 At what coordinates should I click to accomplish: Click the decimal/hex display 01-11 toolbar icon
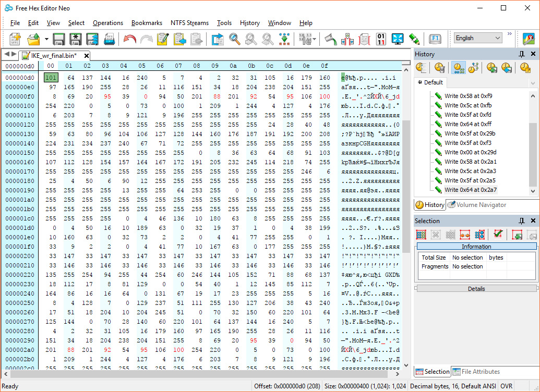(381, 39)
